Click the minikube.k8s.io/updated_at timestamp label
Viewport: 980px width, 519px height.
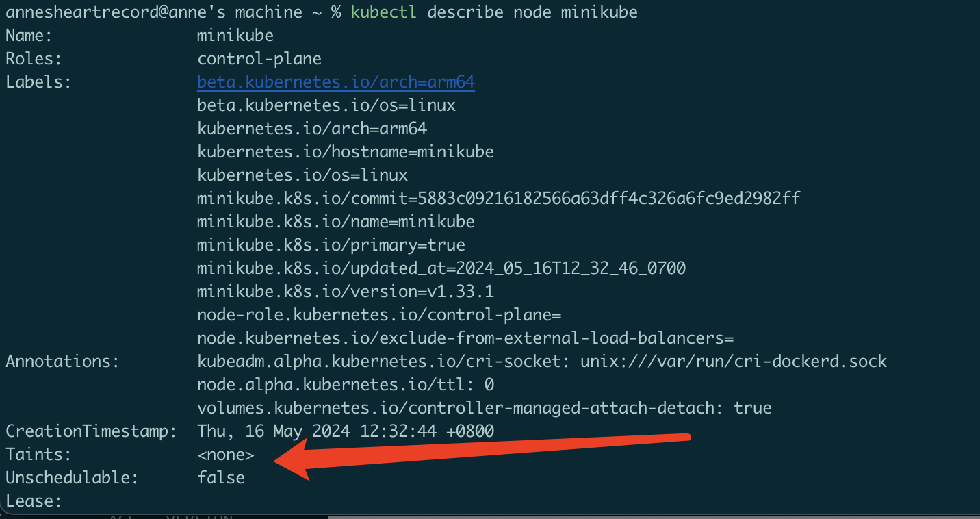click(x=441, y=268)
